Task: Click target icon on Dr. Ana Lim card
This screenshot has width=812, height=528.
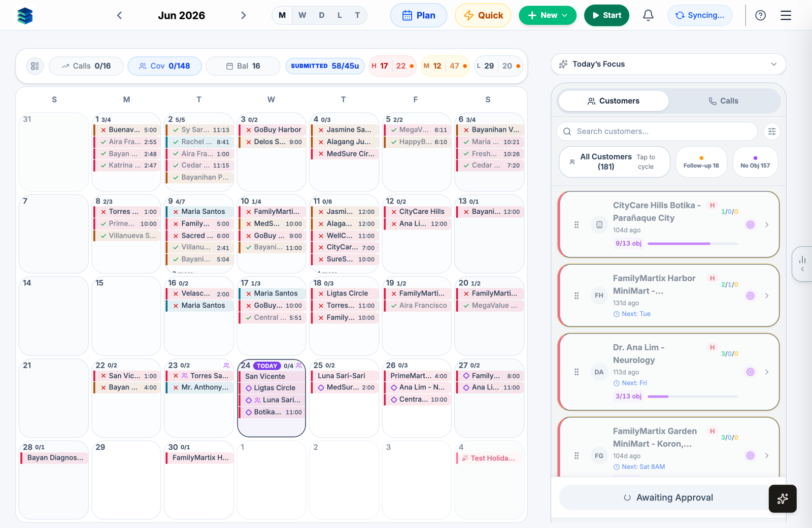Action: pyautogui.click(x=750, y=372)
